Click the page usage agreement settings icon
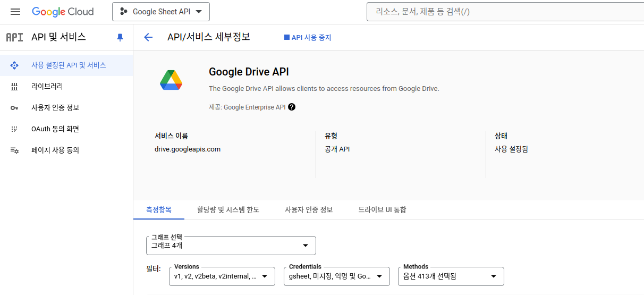This screenshot has height=295, width=644. coord(14,150)
